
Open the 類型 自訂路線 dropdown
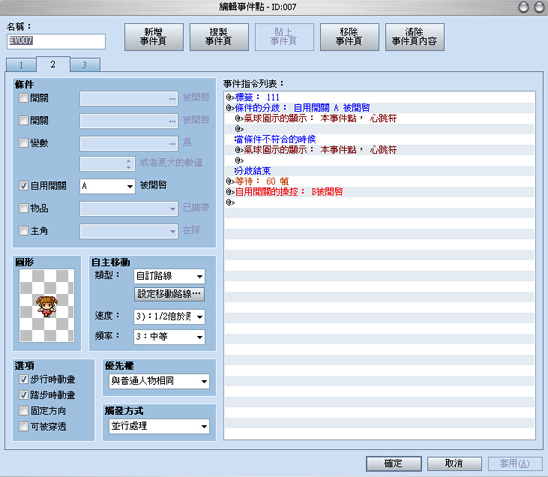[169, 276]
